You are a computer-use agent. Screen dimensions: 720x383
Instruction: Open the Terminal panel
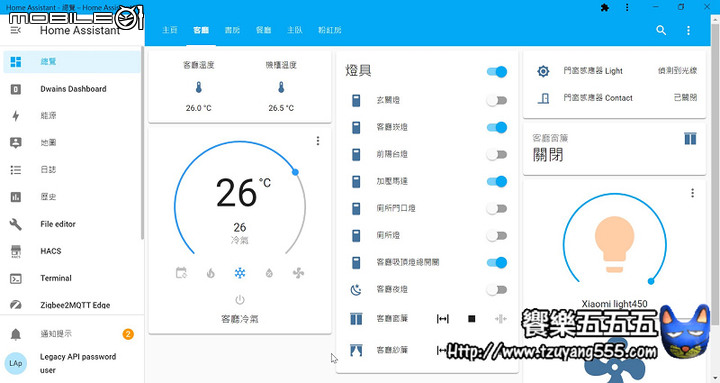click(x=72, y=278)
